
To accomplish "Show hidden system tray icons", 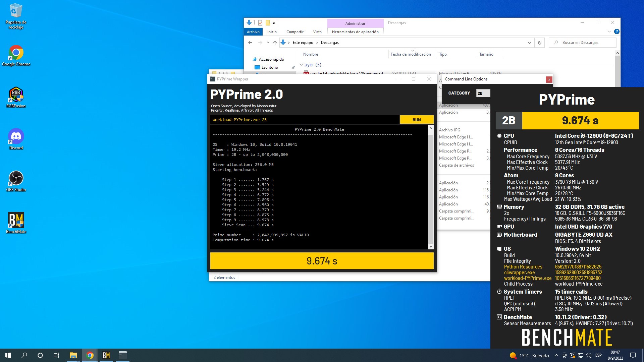I will point(556,355).
